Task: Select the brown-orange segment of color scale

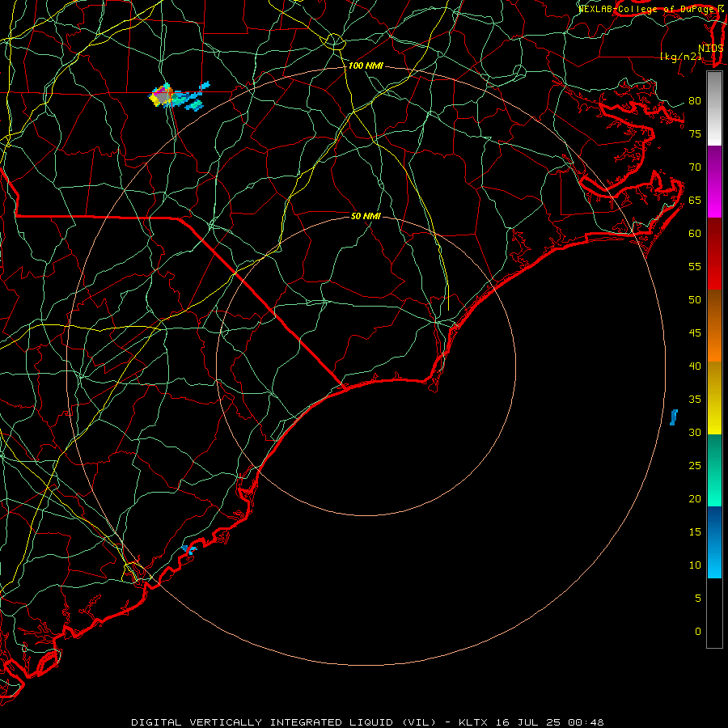Action: (x=714, y=325)
